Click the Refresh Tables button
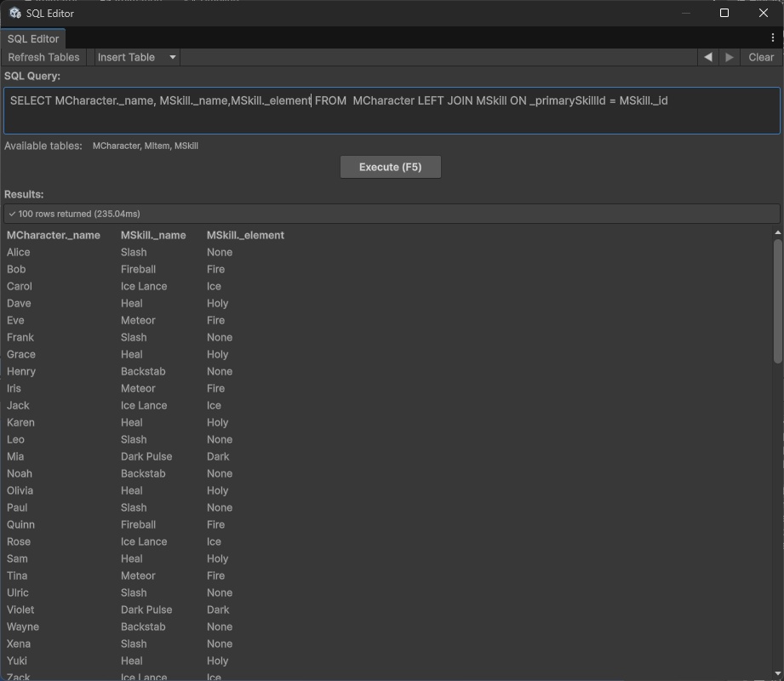This screenshot has height=681, width=784. [x=43, y=57]
